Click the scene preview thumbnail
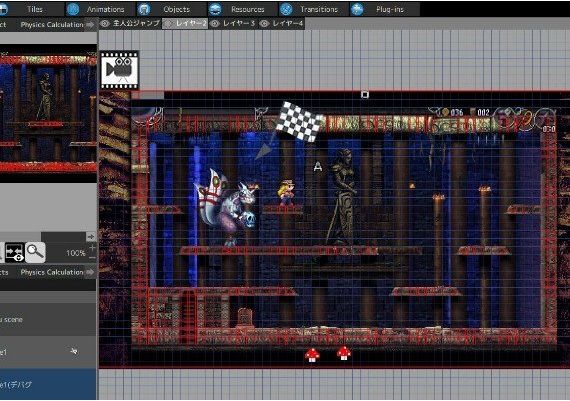 pyautogui.click(x=48, y=113)
